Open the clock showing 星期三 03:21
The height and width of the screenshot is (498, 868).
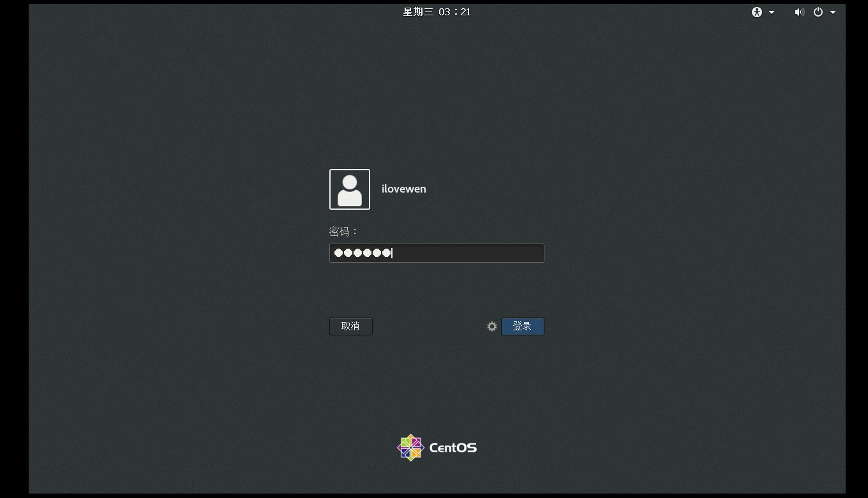point(437,12)
